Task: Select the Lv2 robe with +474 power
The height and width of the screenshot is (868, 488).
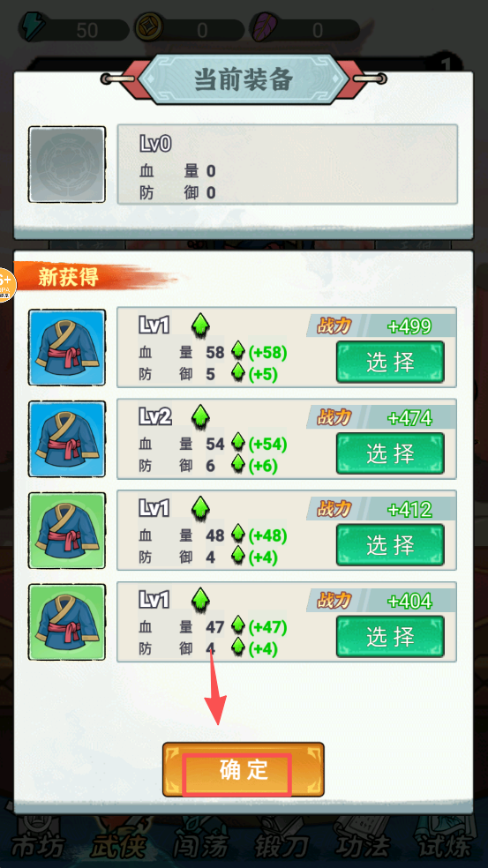Action: pos(391,453)
